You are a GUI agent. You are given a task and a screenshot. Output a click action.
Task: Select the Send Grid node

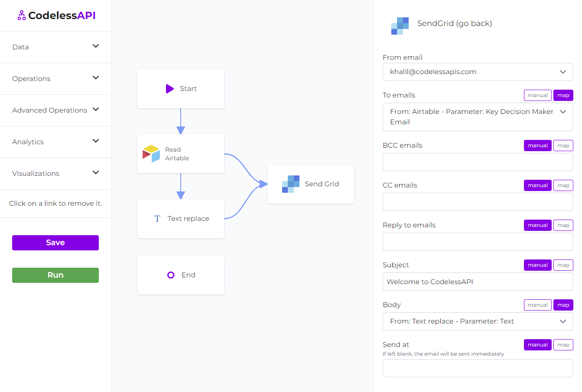point(311,184)
